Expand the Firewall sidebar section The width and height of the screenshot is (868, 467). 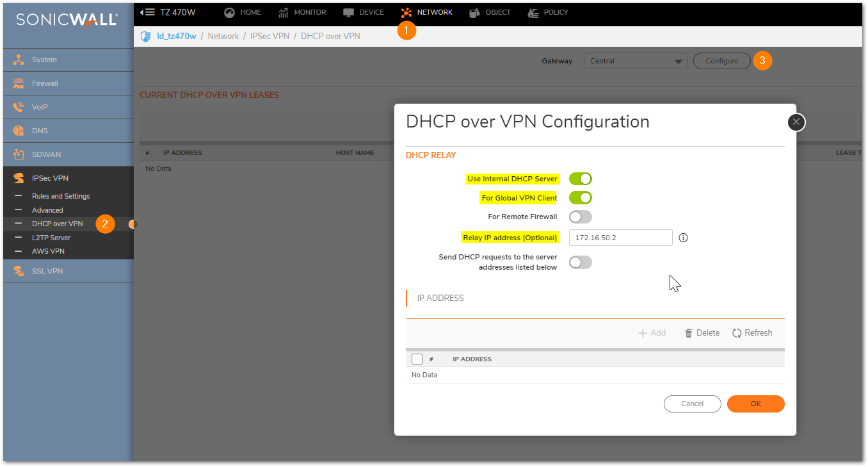[x=45, y=83]
